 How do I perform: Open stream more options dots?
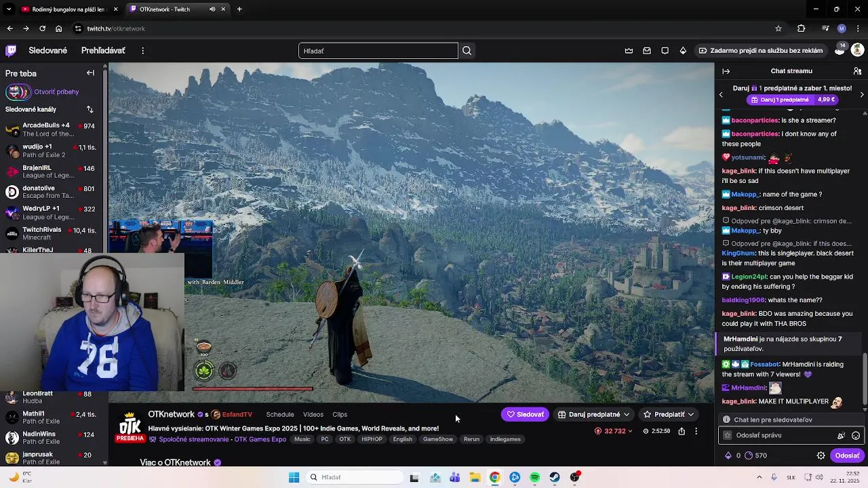coord(696,431)
